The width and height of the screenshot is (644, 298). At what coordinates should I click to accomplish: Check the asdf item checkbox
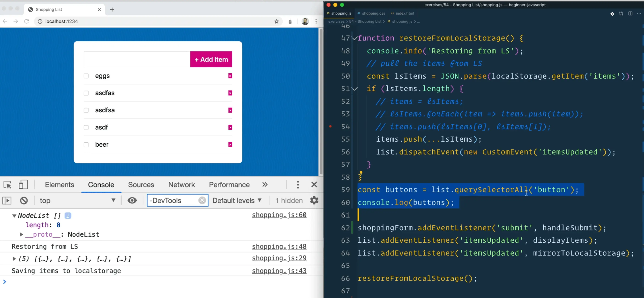[86, 127]
